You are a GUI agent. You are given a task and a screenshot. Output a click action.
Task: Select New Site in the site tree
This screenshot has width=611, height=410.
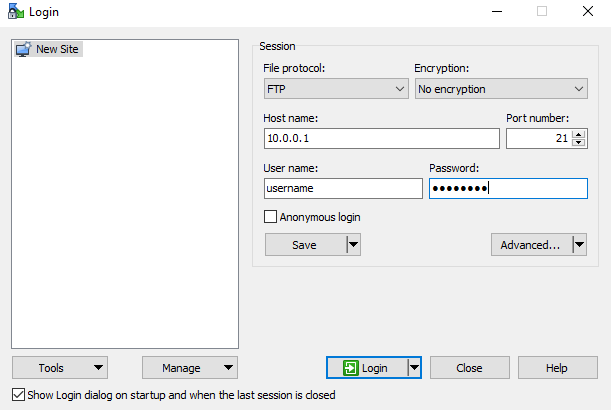57,49
